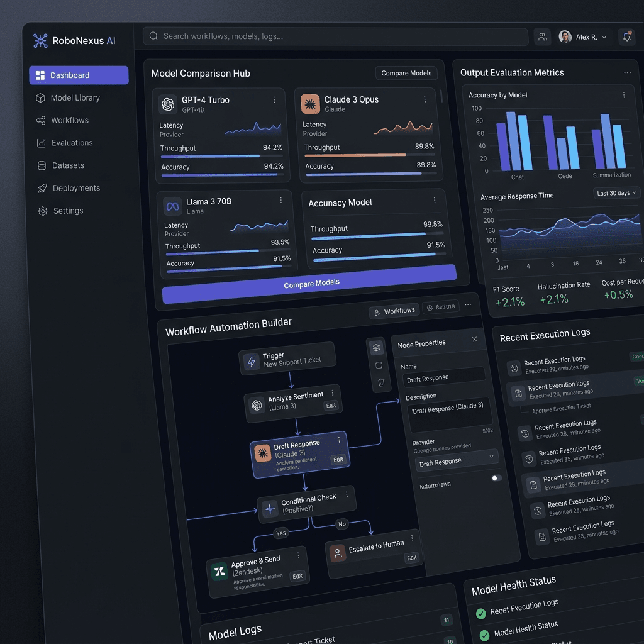Screen dimensions: 644x644
Task: Click the GPT-4 Turbo OpenAI logo icon
Action: [167, 104]
